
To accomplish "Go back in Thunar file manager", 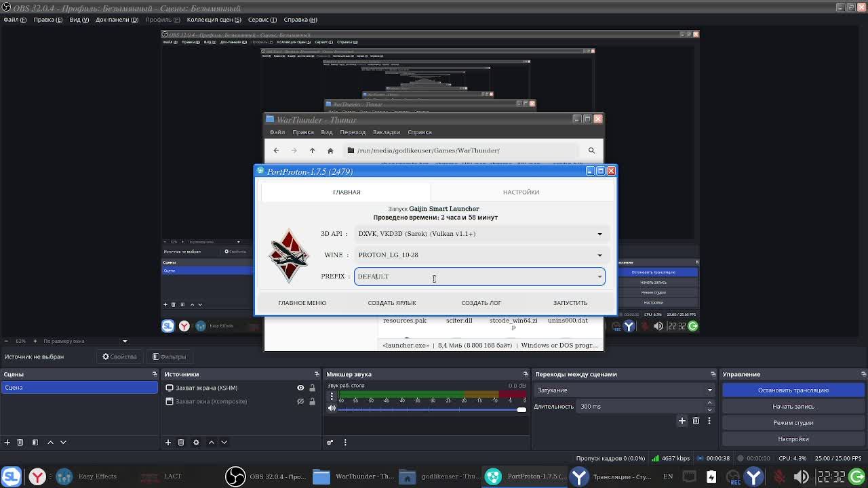I will [x=276, y=150].
